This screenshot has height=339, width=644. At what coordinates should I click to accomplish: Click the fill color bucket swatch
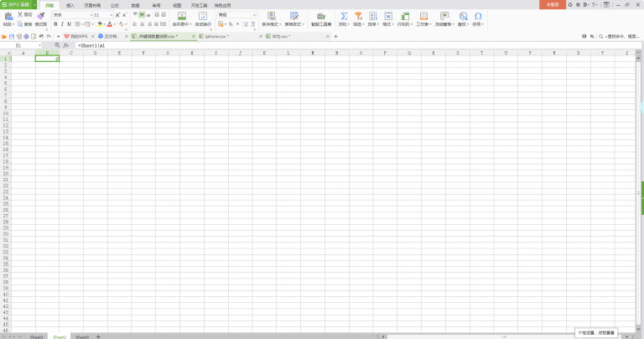[x=100, y=24]
